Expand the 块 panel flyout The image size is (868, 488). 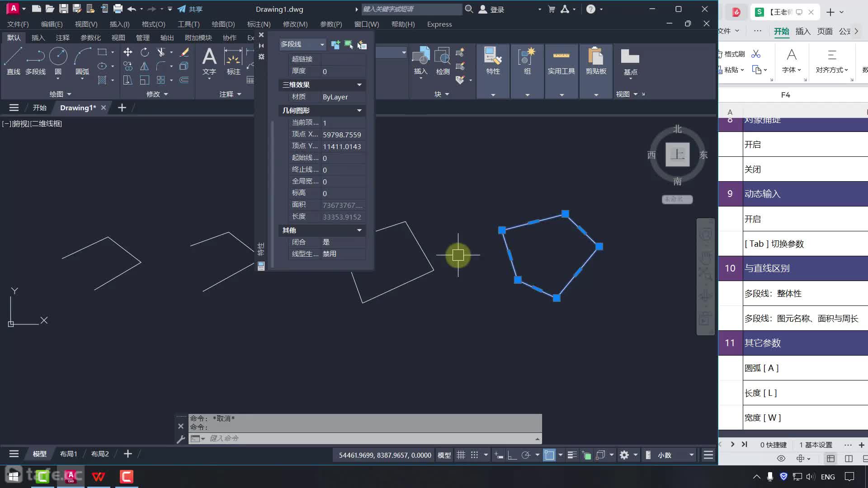(x=442, y=94)
